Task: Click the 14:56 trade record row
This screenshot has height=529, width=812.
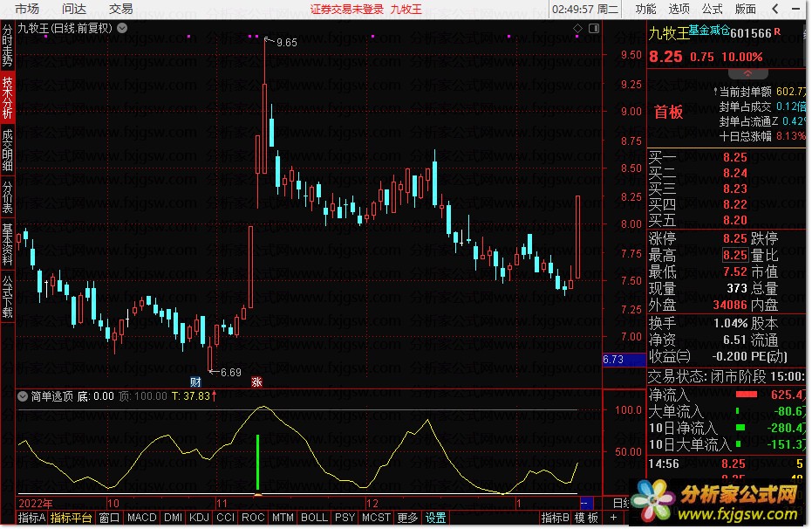Action: [x=727, y=464]
